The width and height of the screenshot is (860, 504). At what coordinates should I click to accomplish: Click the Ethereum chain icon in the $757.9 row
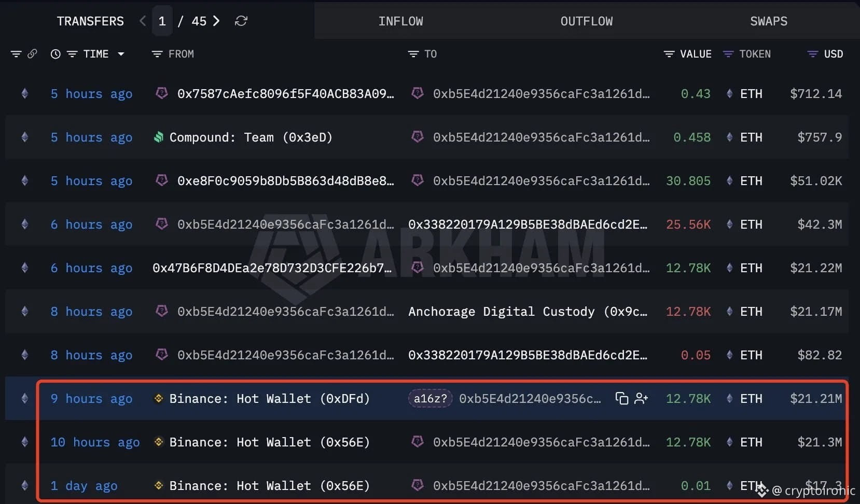click(24, 137)
